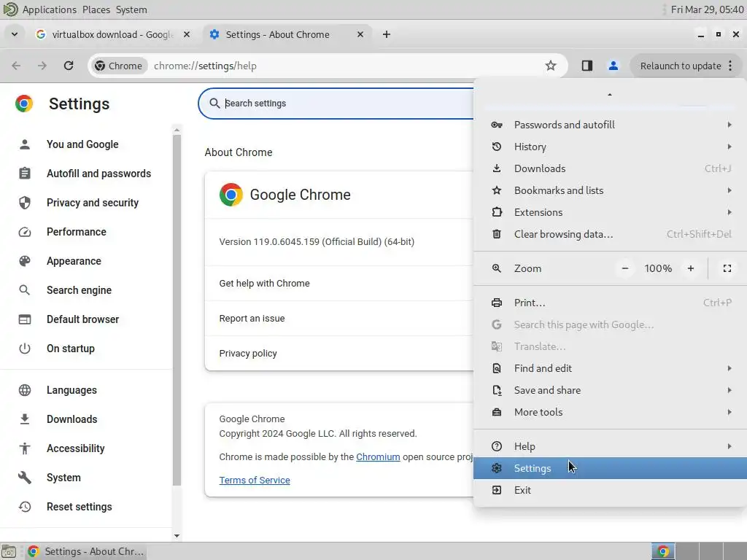Open You and Google settings
Image resolution: width=747 pixels, height=560 pixels.
click(x=82, y=144)
